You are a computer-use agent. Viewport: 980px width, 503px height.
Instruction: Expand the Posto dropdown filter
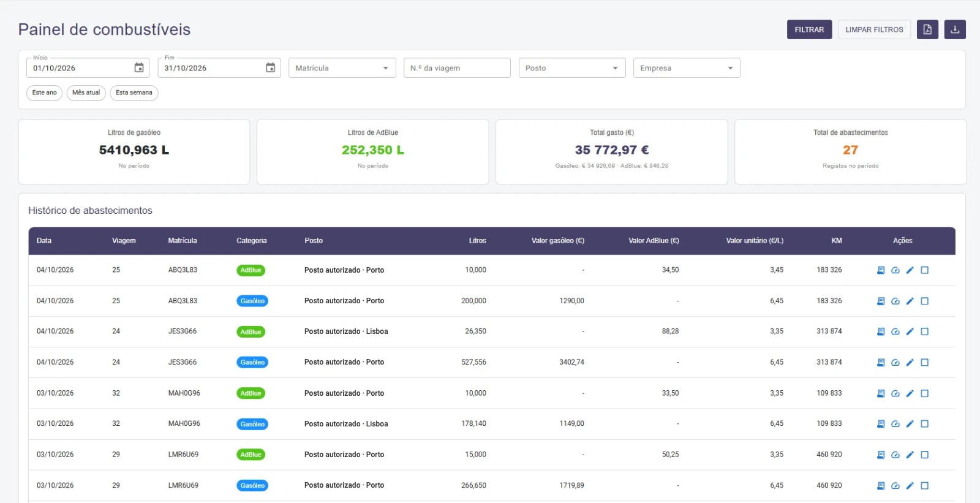572,68
